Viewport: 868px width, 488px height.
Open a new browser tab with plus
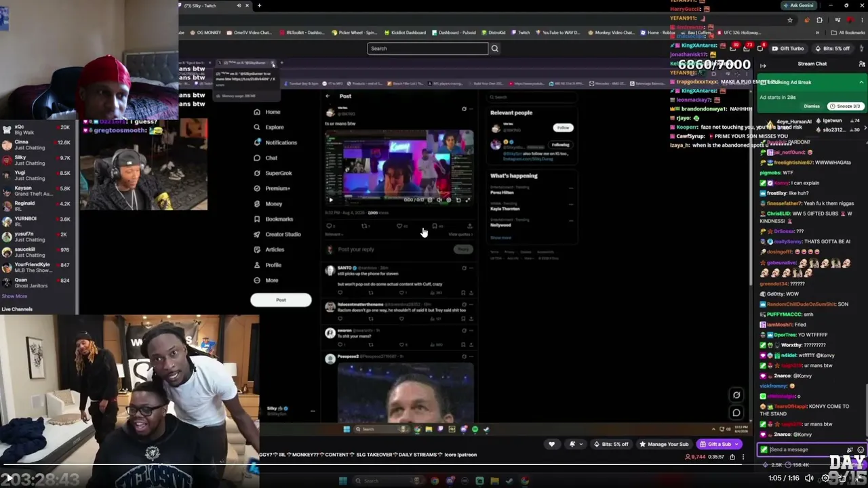259,5
